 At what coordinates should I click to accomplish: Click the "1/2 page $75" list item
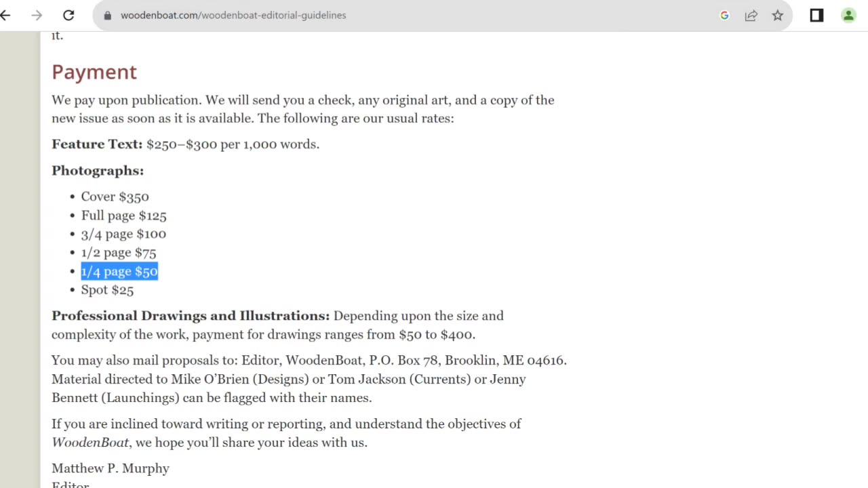(x=119, y=253)
